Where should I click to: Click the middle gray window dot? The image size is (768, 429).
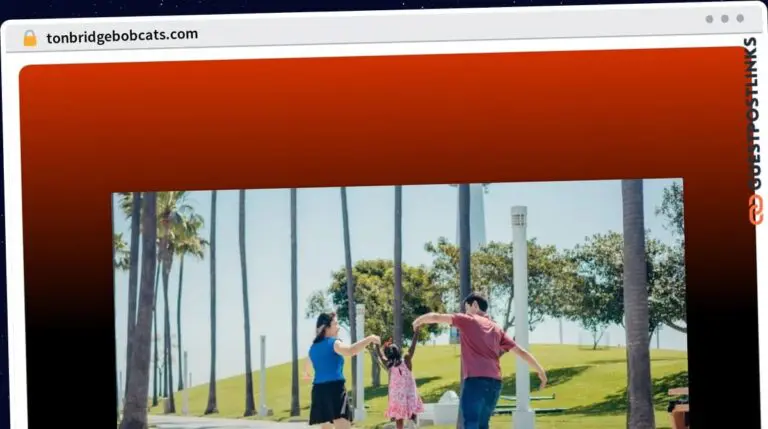[x=724, y=18]
